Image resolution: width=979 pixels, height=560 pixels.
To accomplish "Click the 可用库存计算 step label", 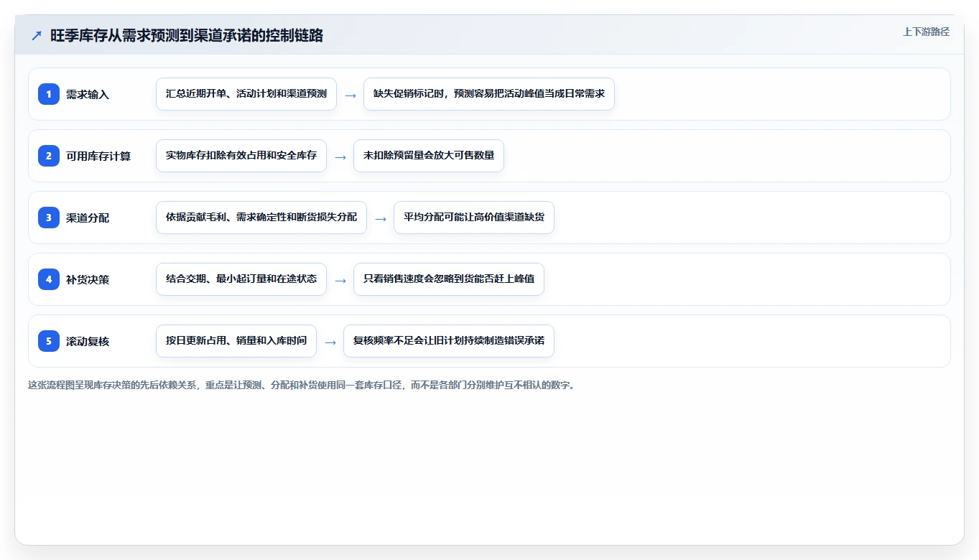I will 98,156.
